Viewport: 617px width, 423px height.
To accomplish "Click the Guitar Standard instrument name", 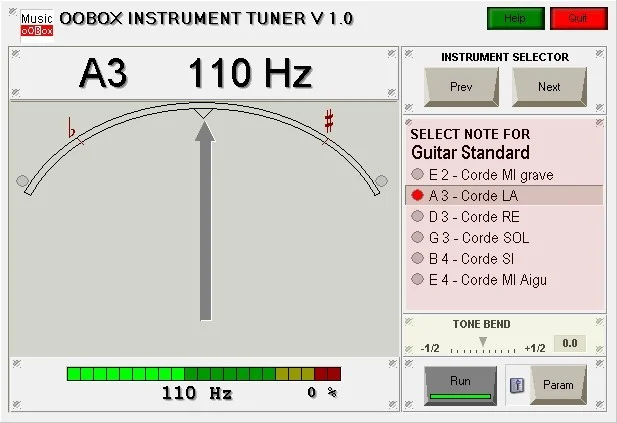I will click(470, 153).
